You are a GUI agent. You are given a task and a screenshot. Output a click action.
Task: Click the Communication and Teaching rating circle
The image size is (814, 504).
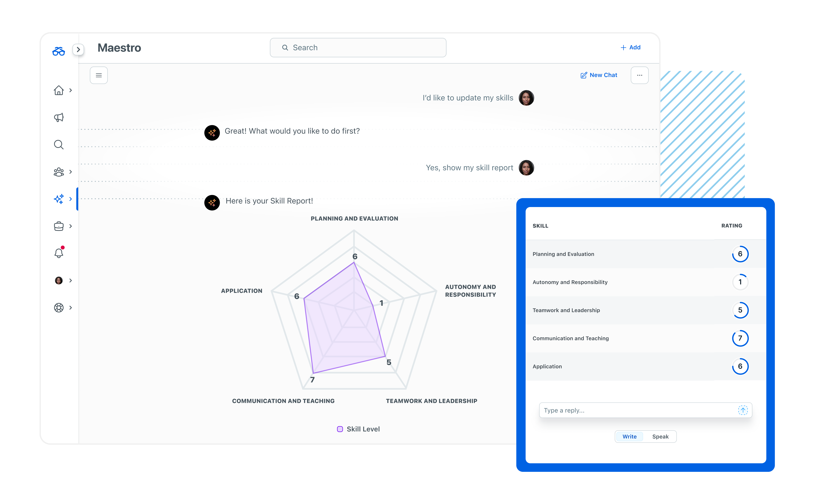coord(740,338)
